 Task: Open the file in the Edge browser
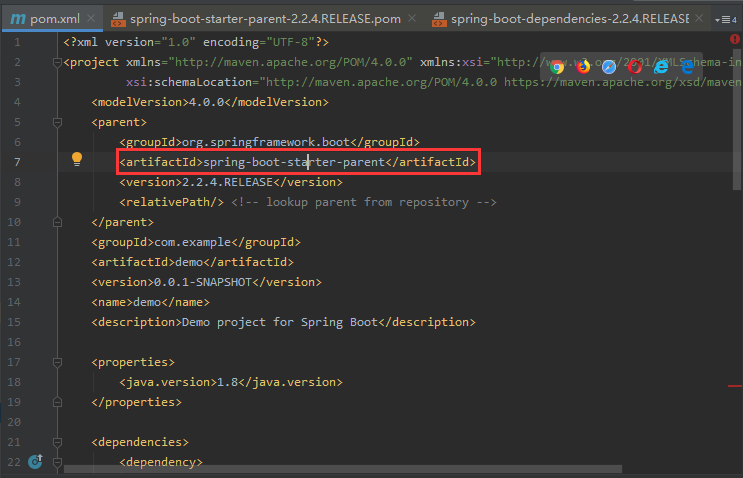point(687,67)
